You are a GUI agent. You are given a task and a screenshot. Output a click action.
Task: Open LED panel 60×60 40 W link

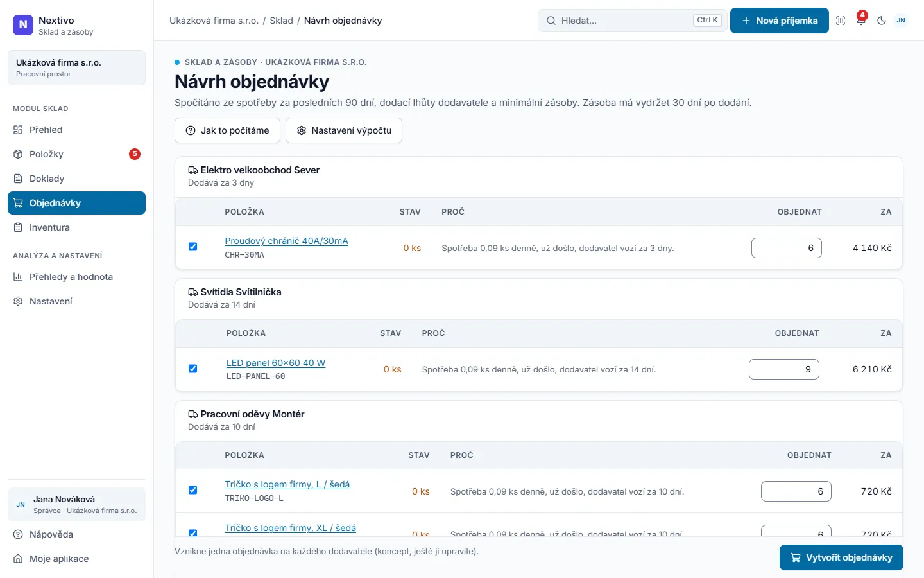(276, 363)
